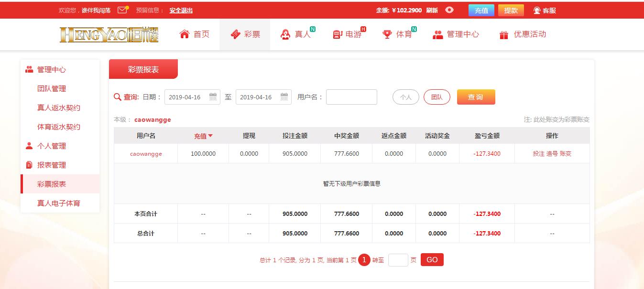Screen dimensions: 644x289
Task: Toggle balance visibility eye icon
Action: tap(449, 10)
